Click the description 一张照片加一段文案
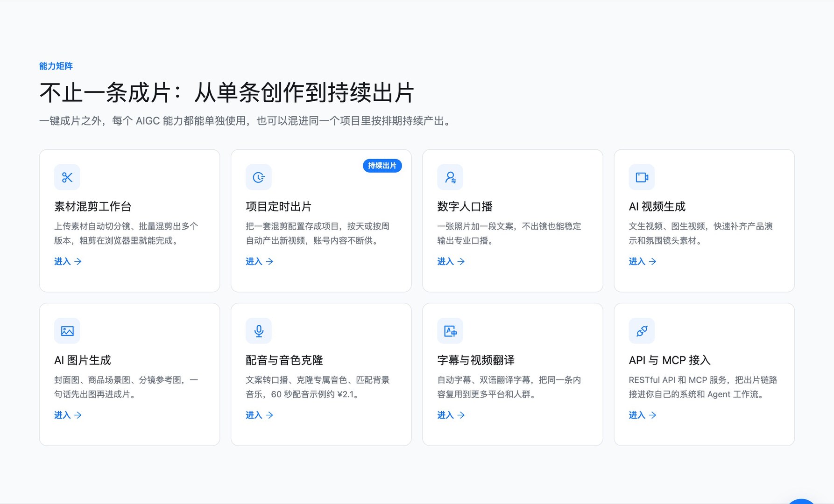Image resolution: width=834 pixels, height=504 pixels. pos(509,233)
